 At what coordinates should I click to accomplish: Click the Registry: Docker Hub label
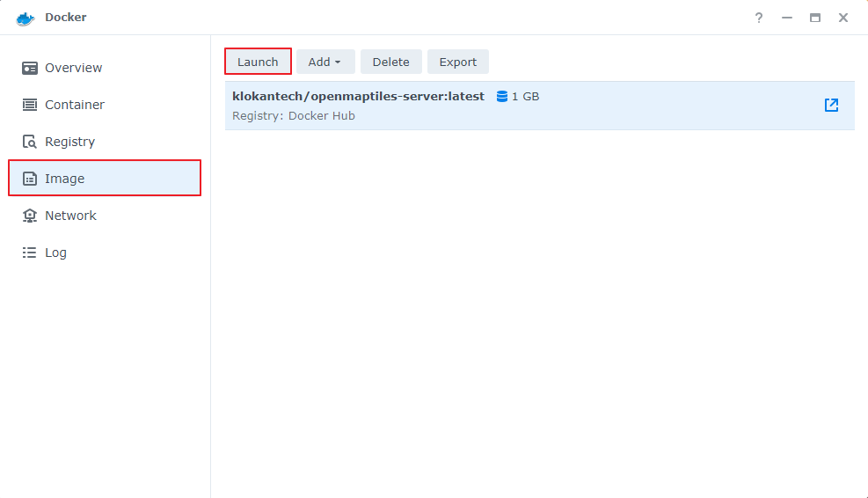(294, 116)
